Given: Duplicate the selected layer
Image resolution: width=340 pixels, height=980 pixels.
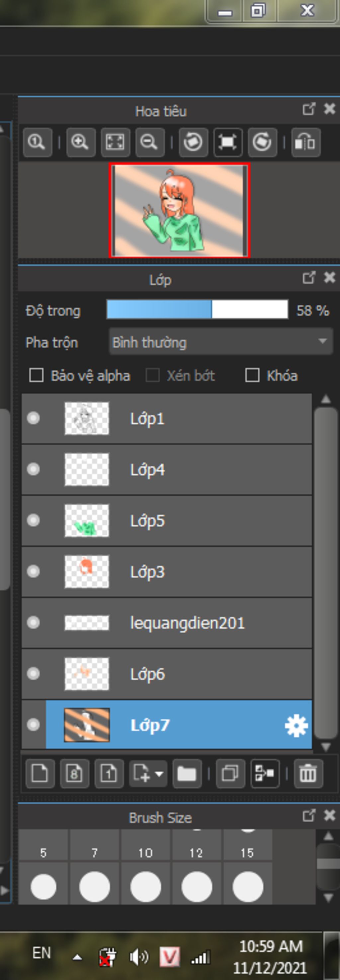Looking at the screenshot, I should click(x=230, y=774).
